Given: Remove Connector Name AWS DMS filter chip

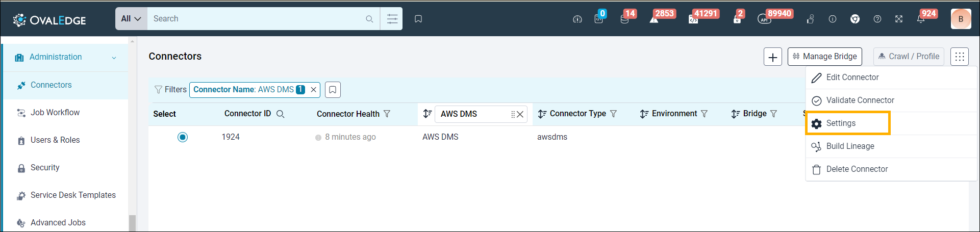Looking at the screenshot, I should [314, 90].
